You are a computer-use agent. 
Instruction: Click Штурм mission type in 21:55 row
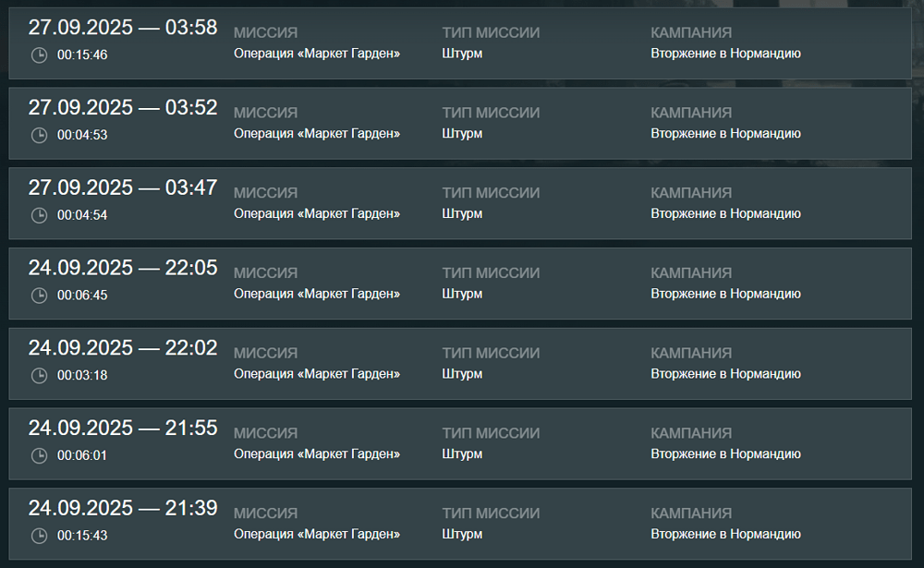[463, 454]
